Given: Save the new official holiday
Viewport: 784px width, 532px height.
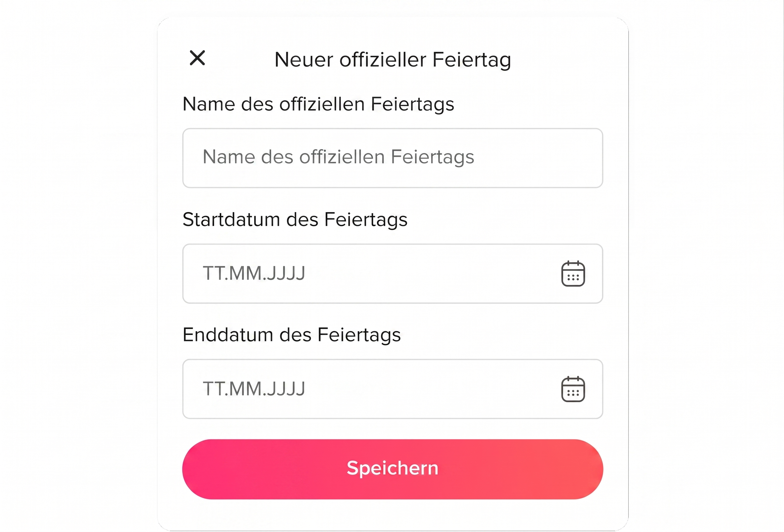Looking at the screenshot, I should tap(392, 469).
